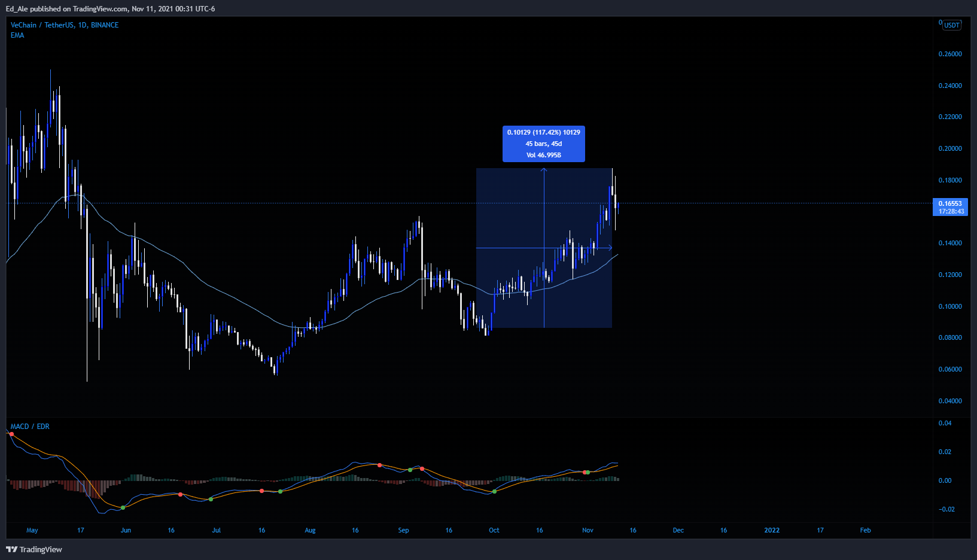Image resolution: width=977 pixels, height=560 pixels.
Task: Click the MACD axis value −0.02
Action: 946,509
